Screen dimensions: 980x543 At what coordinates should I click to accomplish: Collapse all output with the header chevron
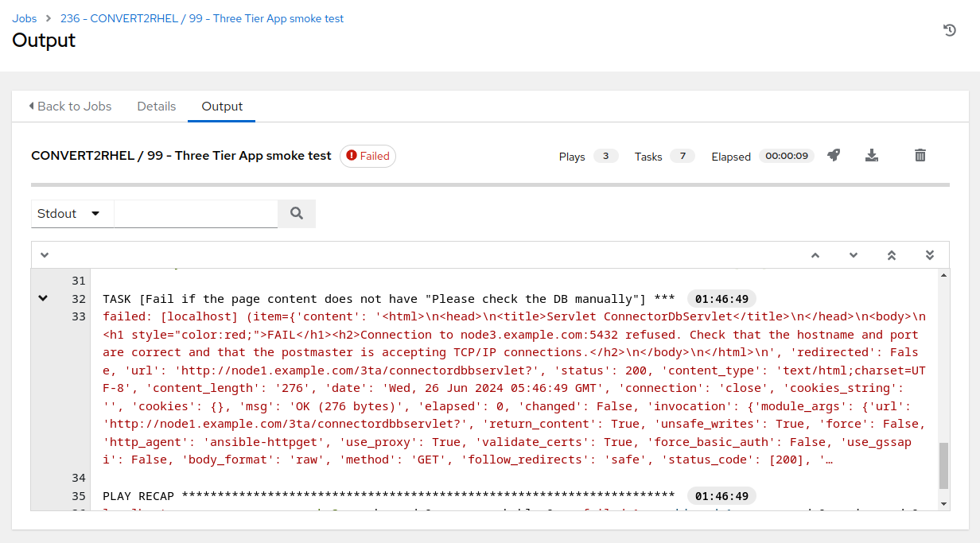[x=45, y=255]
